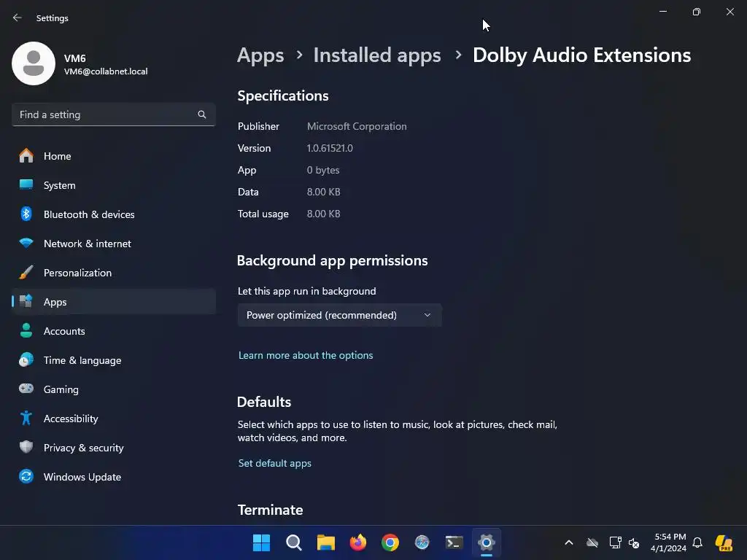Click the yellow PRE tray icon
The width and height of the screenshot is (747, 560).
click(x=724, y=542)
